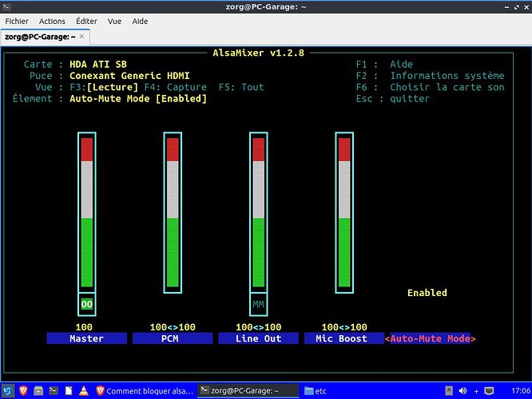Launch Brave browser from the taskbar
Viewport: 532px width, 399px height.
pyautogui.click(x=23, y=391)
